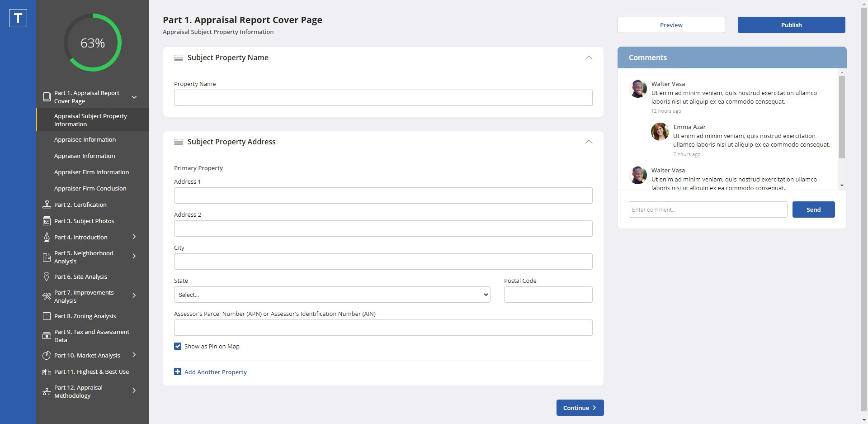The width and height of the screenshot is (868, 424).
Task: Uncheck the Show as Pin on Map checkbox
Action: pos(178,346)
